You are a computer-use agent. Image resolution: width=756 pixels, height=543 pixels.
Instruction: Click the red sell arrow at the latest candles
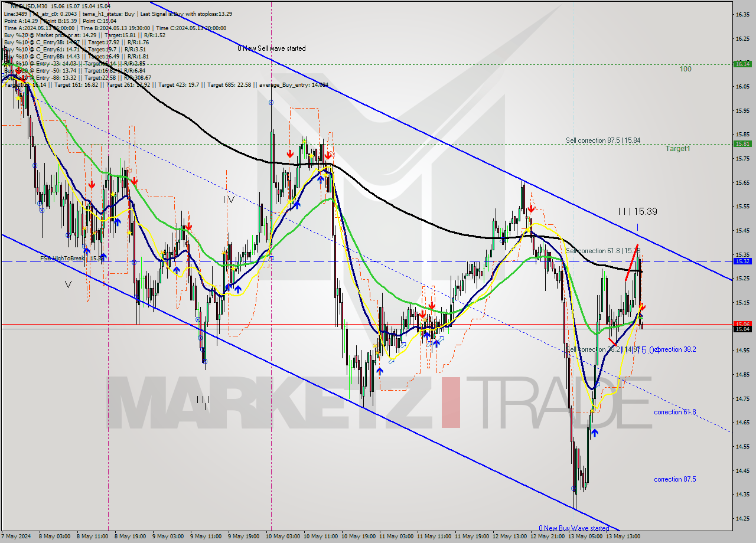(643, 307)
